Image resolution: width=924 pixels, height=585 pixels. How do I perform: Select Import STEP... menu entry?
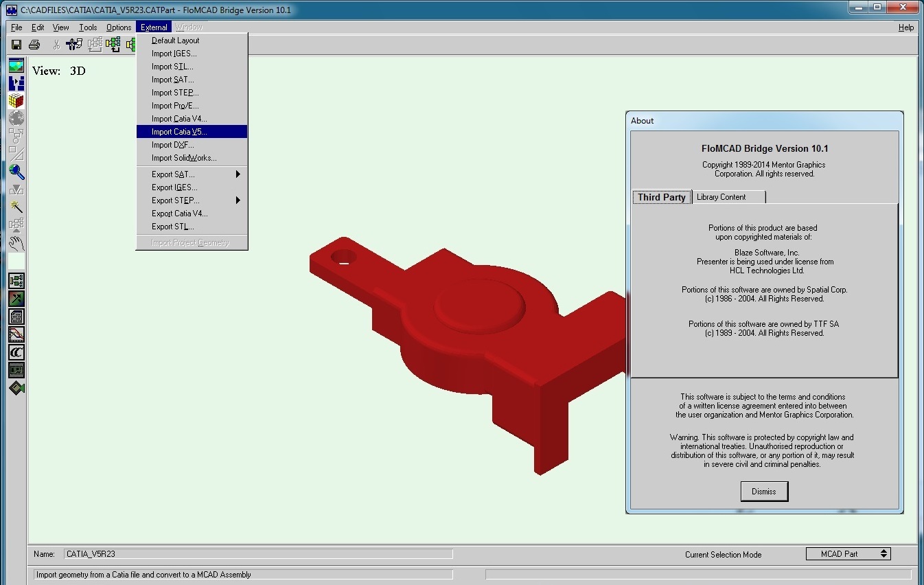pyautogui.click(x=192, y=93)
